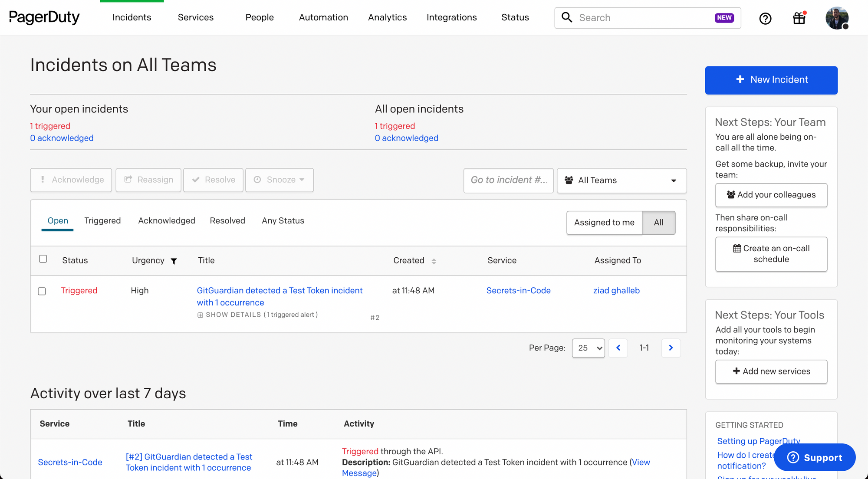Open the user avatar menu
Viewport: 868px width, 479px height.
(837, 18)
